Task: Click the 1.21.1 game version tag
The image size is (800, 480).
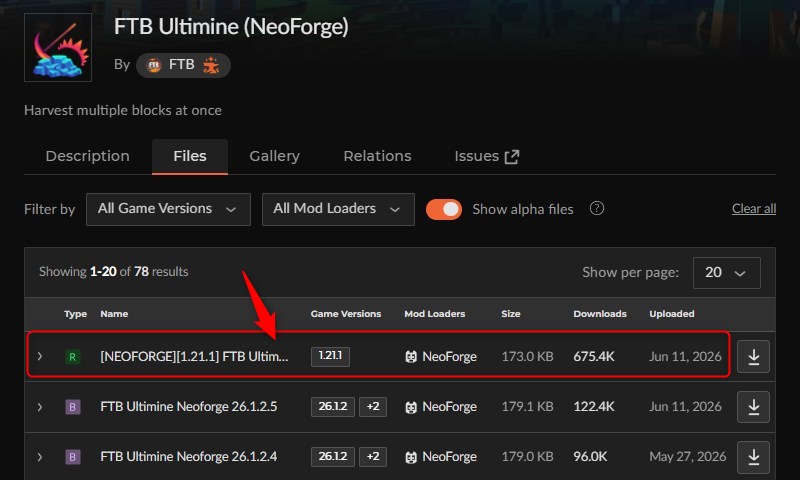Action: click(x=330, y=356)
